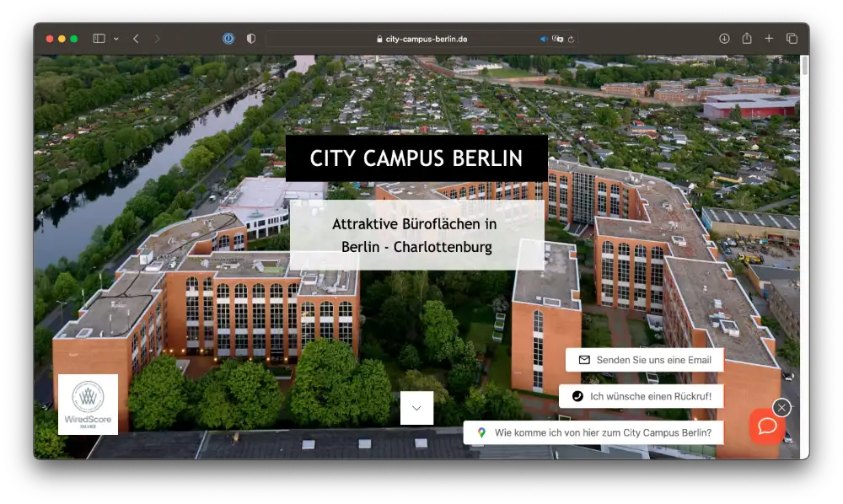843x504 pixels.
Task: Click the privacy shield icon
Action: (x=250, y=39)
